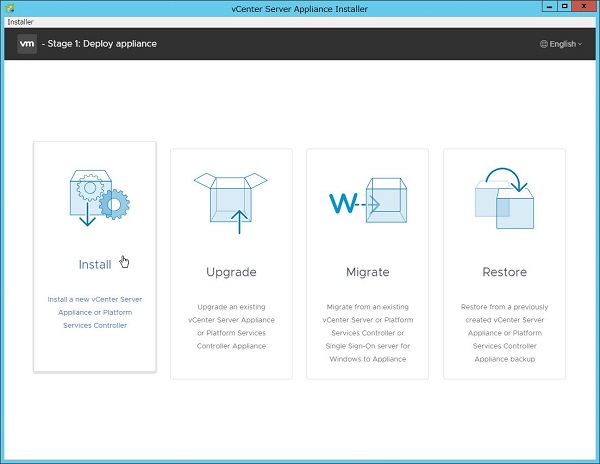
Task: Select the Migrate heading
Action: point(368,272)
